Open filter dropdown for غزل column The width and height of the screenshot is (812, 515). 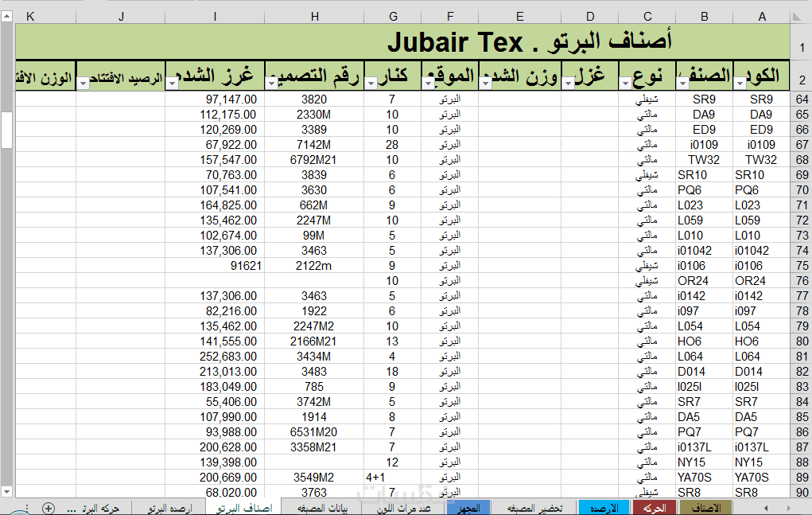pos(569,83)
